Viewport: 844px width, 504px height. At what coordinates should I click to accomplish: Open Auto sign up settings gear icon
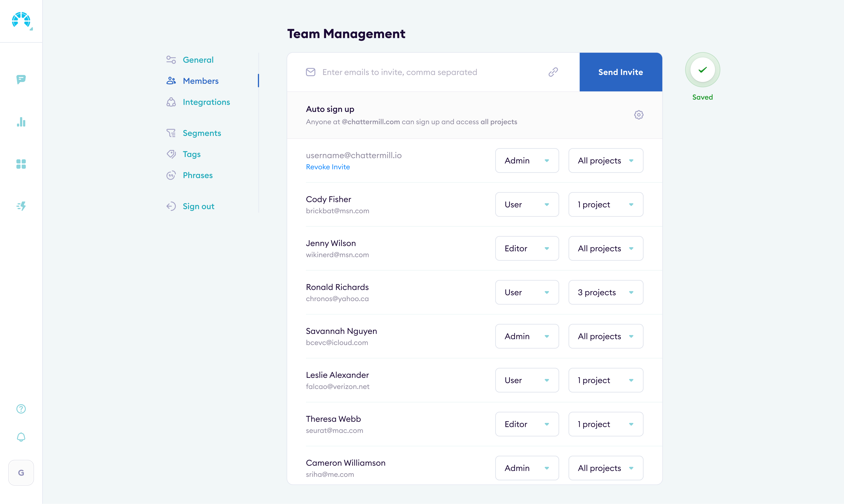(638, 115)
